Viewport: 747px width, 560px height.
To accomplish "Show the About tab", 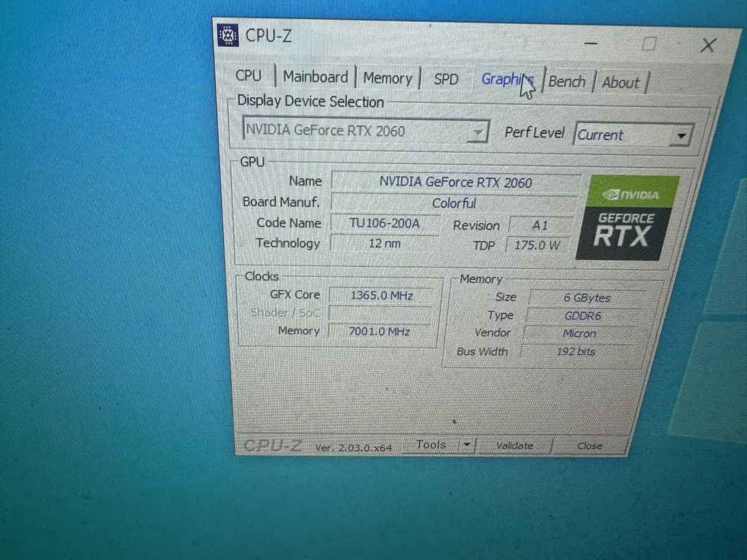I will pos(621,83).
